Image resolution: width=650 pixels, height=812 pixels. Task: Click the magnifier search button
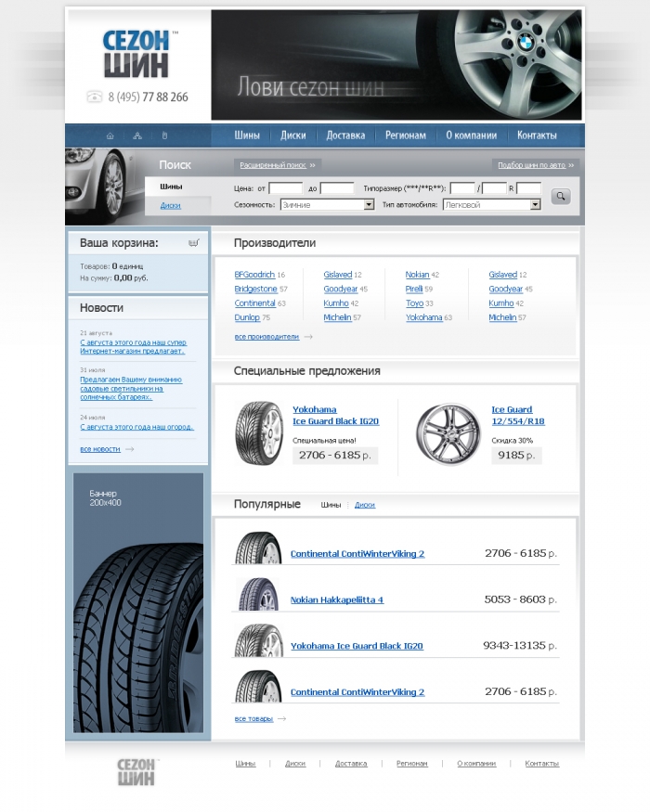point(560,196)
